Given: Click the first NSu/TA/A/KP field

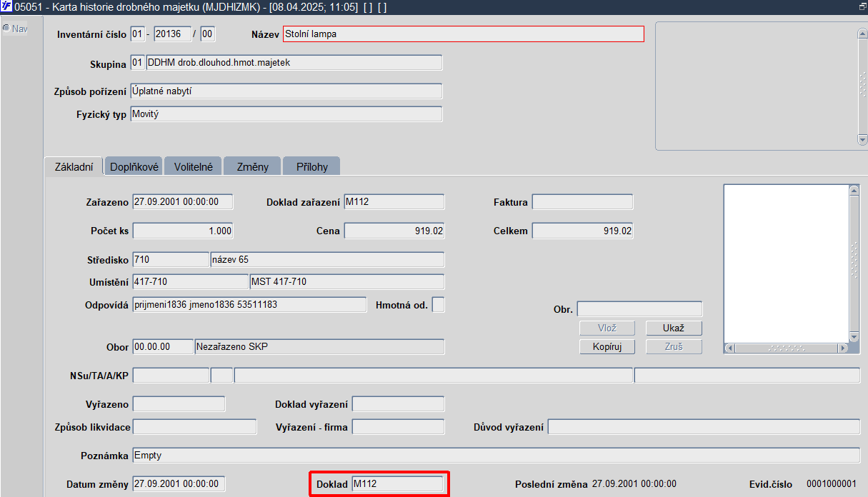Looking at the screenshot, I should pyautogui.click(x=171, y=376).
